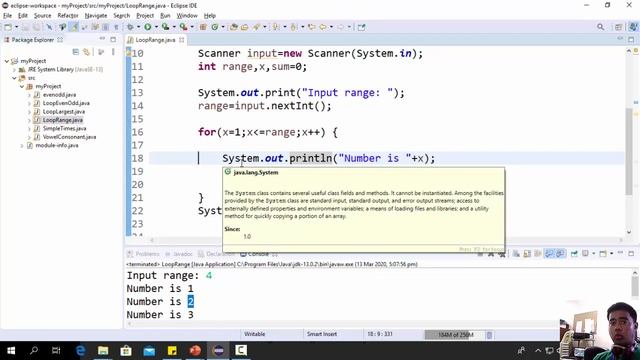Click the New Java Class icon

pyautogui.click(x=215, y=27)
